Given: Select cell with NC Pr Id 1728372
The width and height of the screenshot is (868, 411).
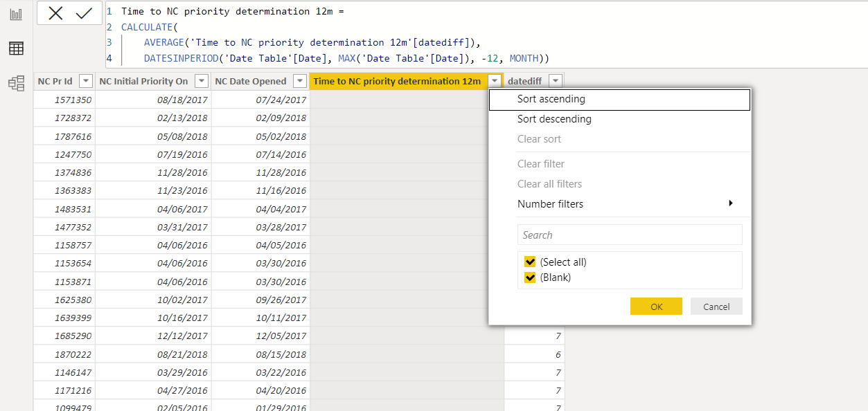Looking at the screenshot, I should 64,118.
